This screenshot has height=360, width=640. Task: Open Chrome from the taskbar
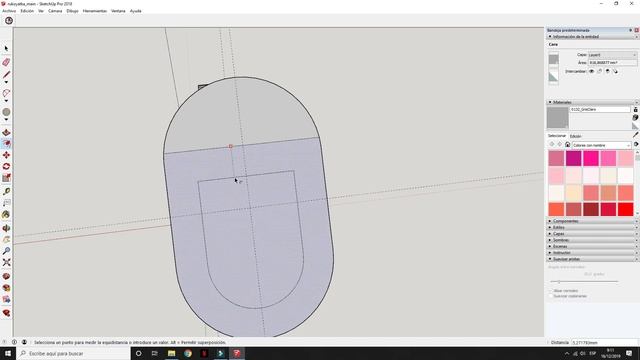point(188,353)
